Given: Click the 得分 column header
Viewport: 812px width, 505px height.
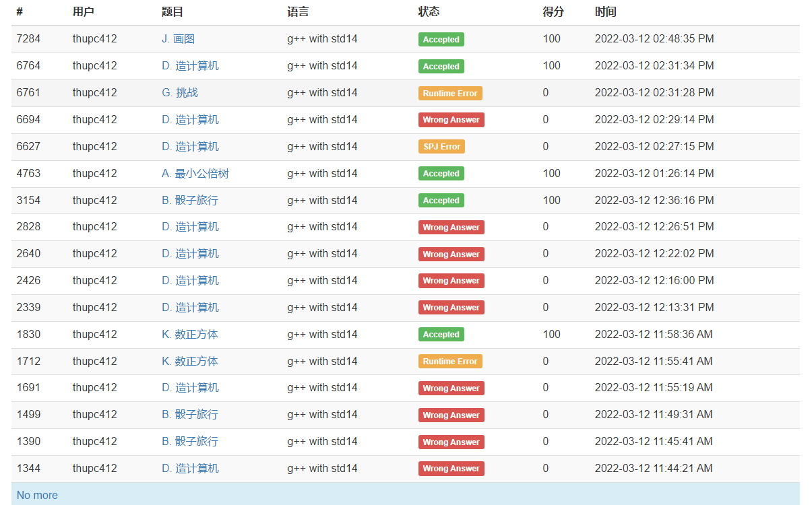Looking at the screenshot, I should tap(553, 11).
